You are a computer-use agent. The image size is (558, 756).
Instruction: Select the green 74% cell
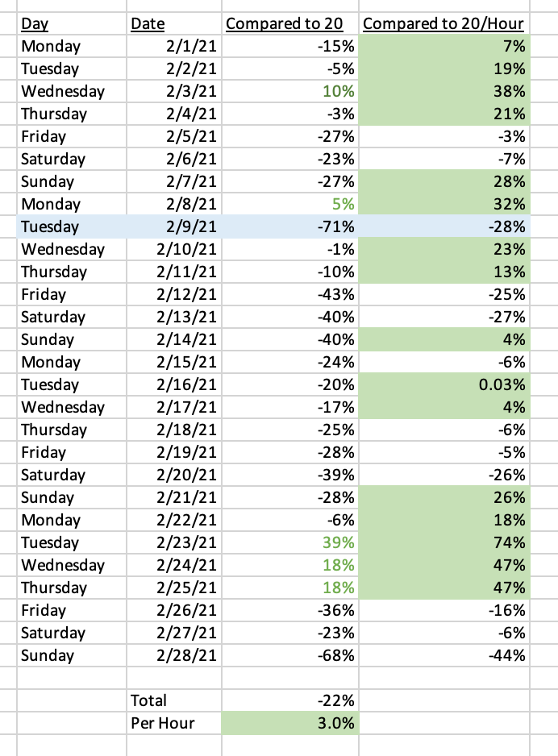click(x=444, y=542)
